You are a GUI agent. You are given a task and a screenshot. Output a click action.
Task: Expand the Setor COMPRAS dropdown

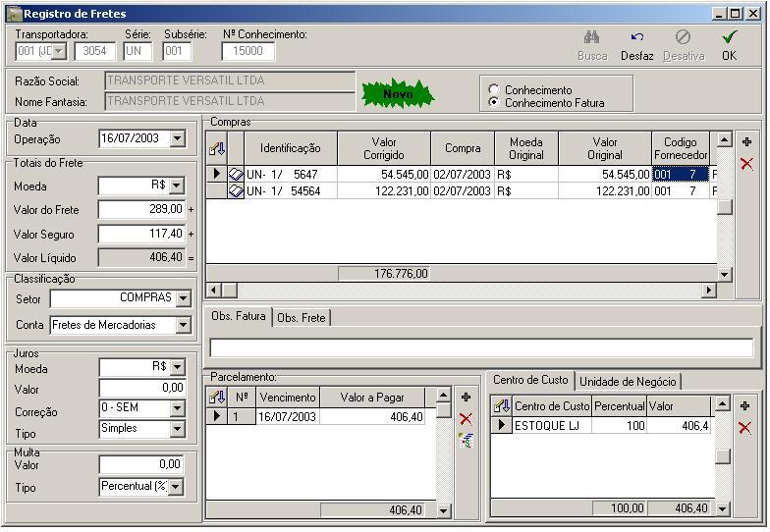point(183,298)
